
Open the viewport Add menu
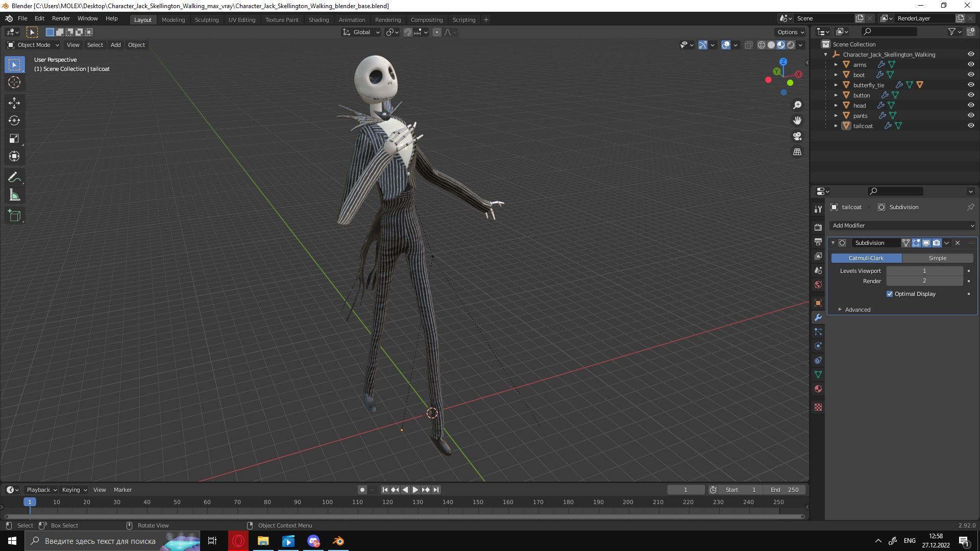[x=116, y=45]
